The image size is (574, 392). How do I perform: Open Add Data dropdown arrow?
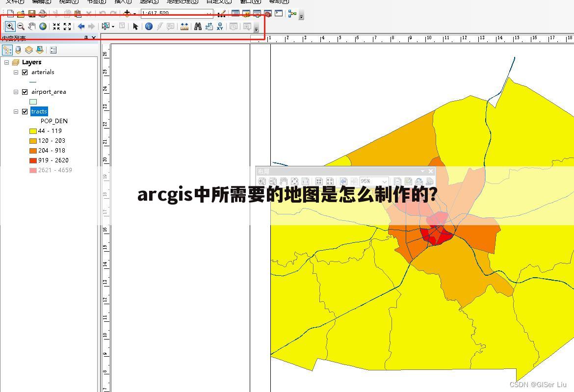pyautogui.click(x=134, y=14)
